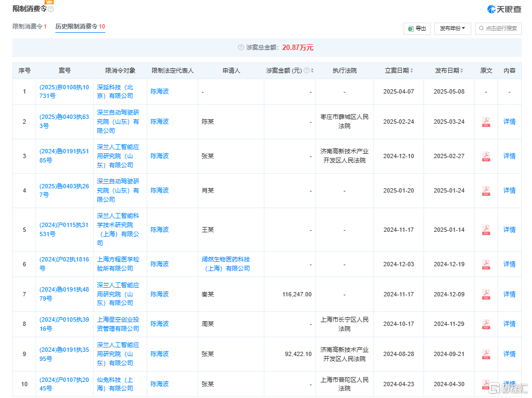Open case link (2024)沪02执1816号
Screen dimensions: 532x398
(64, 264)
